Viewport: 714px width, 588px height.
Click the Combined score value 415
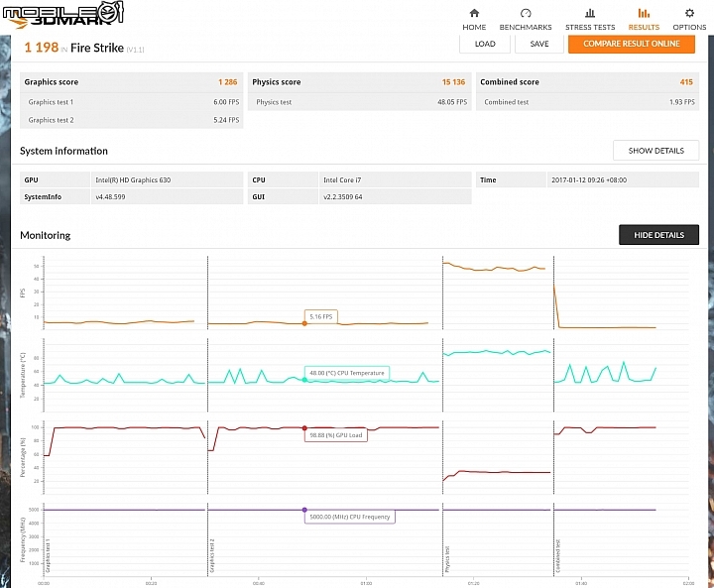tap(686, 82)
